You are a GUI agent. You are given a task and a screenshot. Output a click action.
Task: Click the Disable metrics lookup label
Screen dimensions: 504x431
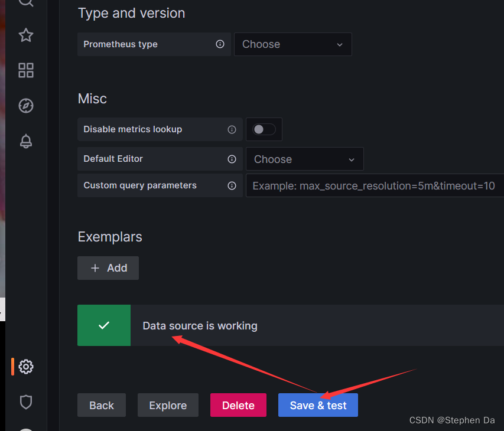coord(133,129)
